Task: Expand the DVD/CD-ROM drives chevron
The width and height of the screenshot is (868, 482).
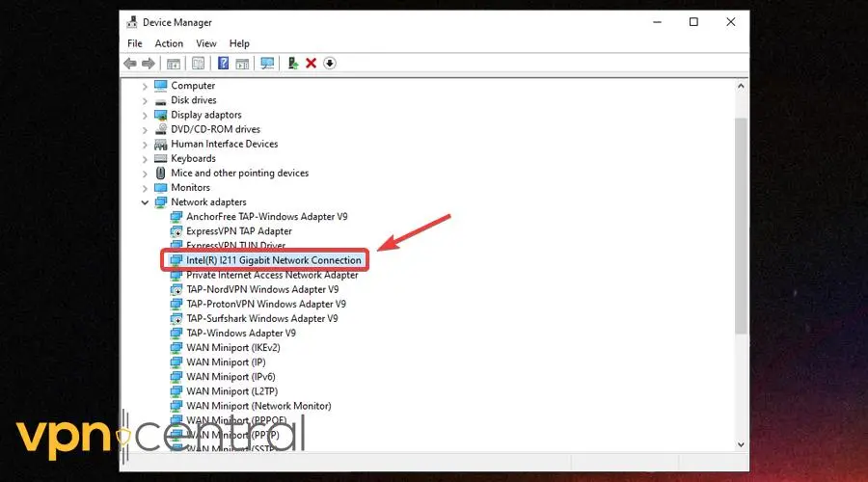Action: click(x=145, y=130)
